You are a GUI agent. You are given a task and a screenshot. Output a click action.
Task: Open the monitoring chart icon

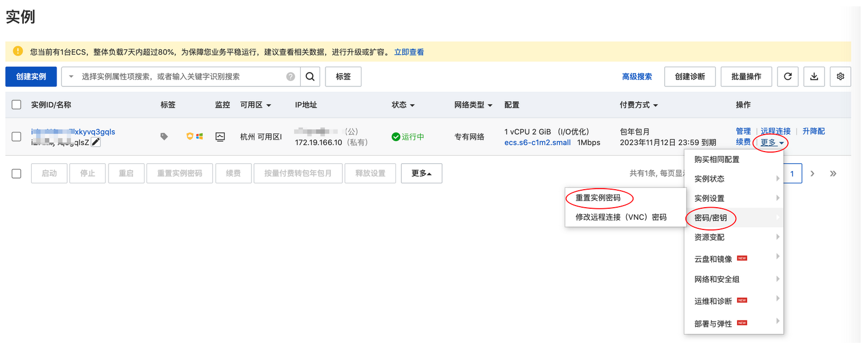[220, 137]
